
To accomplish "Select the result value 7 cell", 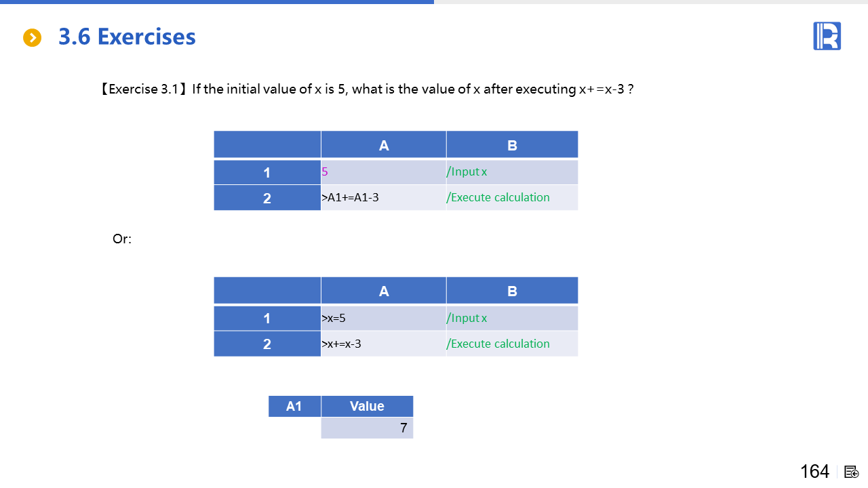I will tap(367, 428).
